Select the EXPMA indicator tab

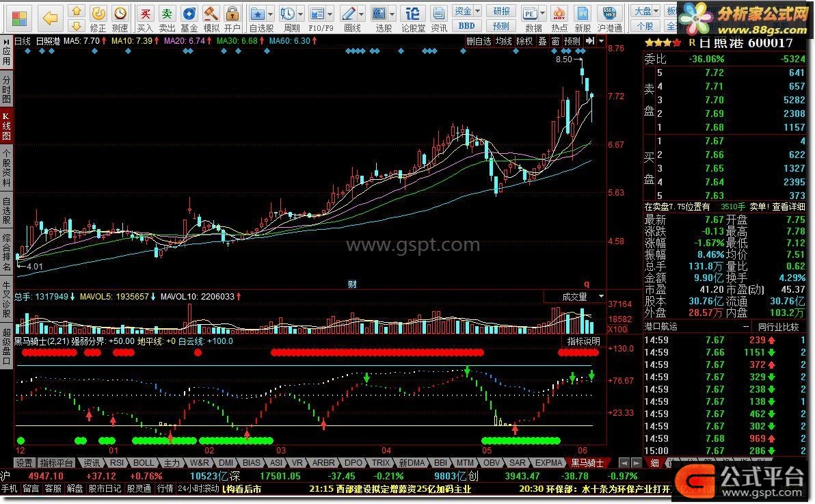(549, 462)
